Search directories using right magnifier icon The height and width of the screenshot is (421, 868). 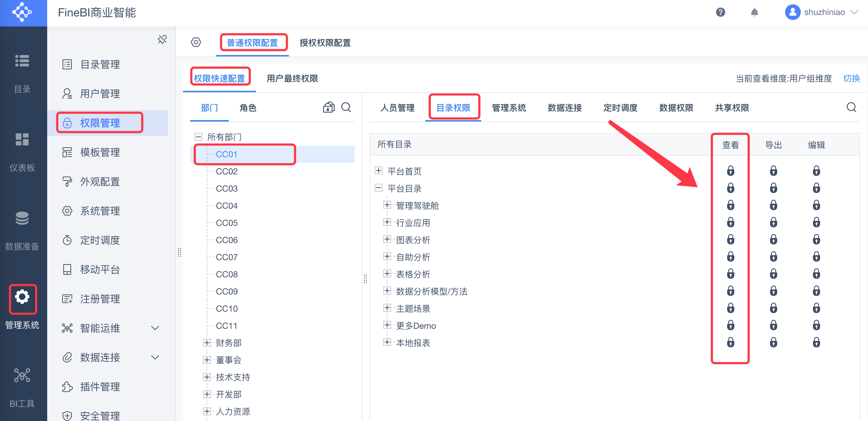click(852, 107)
